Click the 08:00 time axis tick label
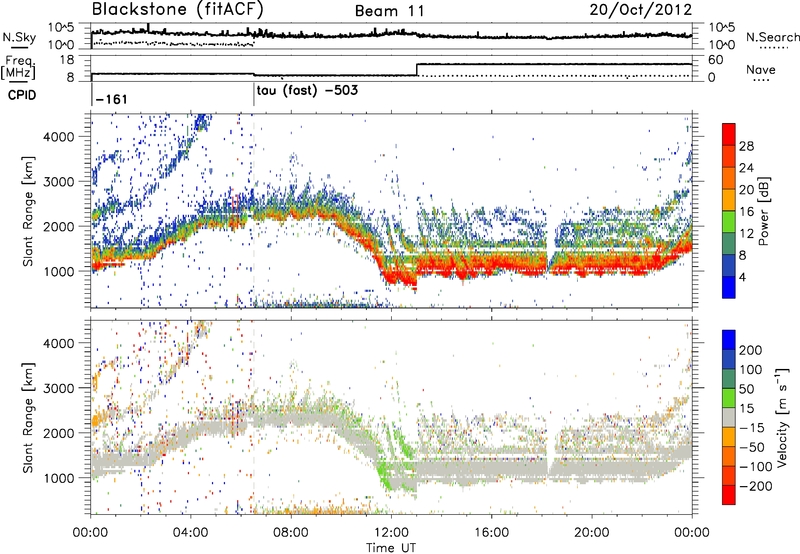This screenshot has width=800, height=554. coord(291,532)
